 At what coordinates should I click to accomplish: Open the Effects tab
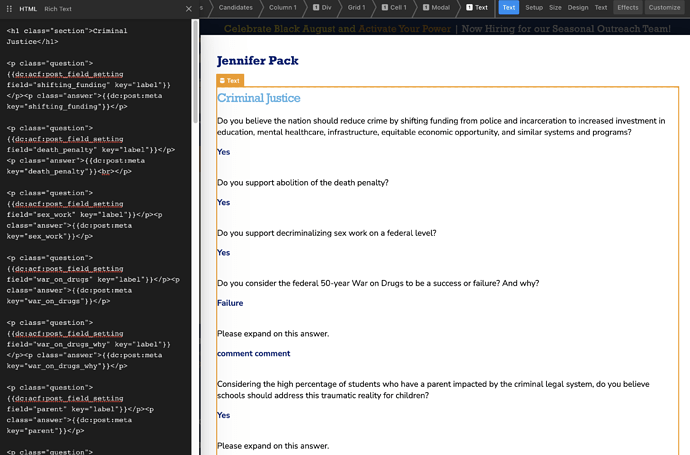point(628,8)
